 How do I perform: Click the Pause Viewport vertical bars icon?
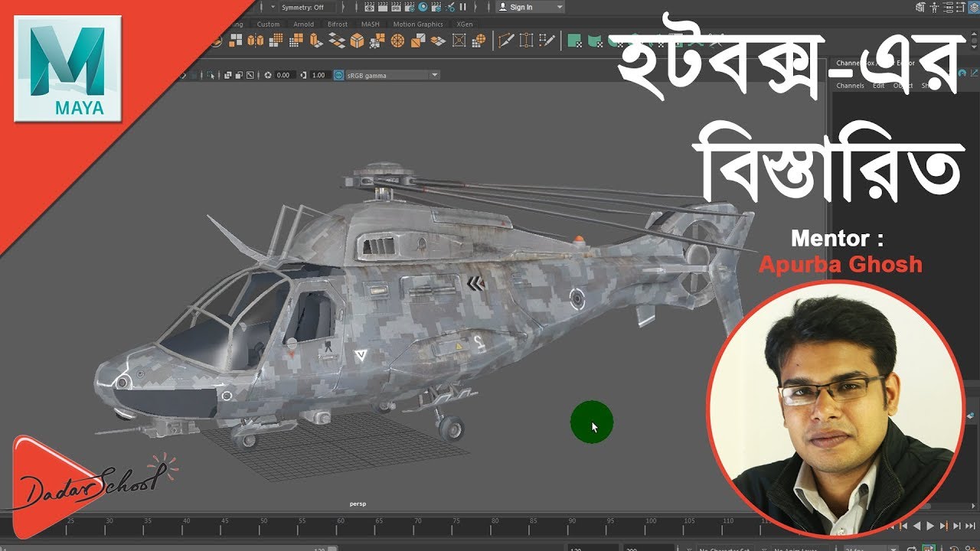pyautogui.click(x=463, y=7)
